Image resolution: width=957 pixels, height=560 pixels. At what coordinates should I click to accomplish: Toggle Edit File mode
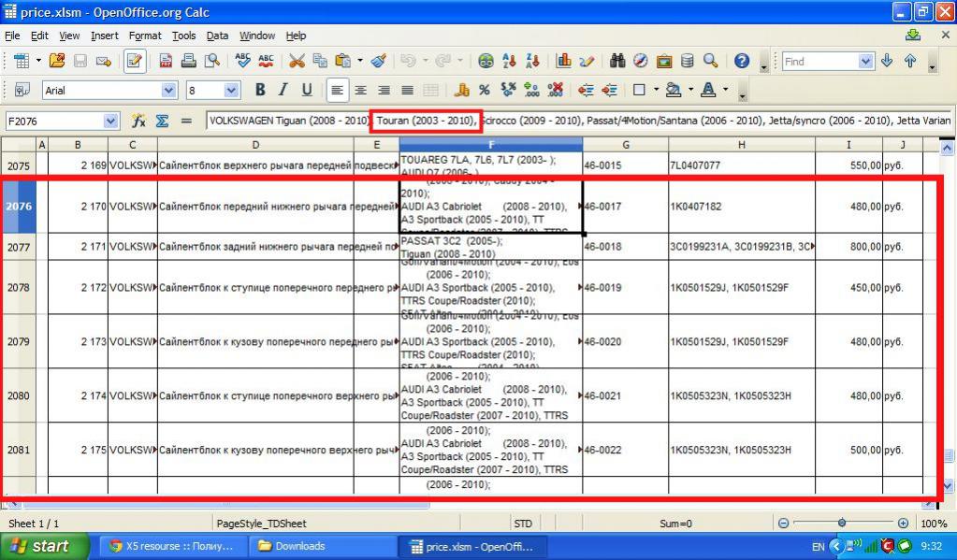135,61
